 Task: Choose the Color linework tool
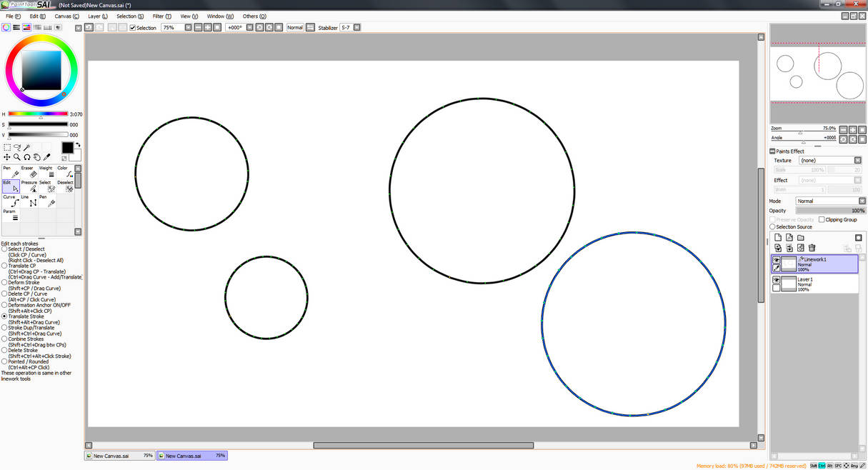[x=65, y=171]
